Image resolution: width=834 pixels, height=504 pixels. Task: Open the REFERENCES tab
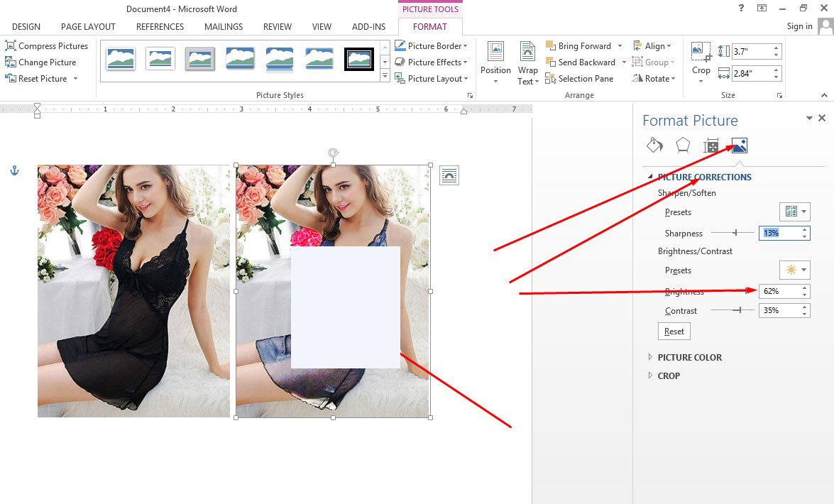coord(160,26)
